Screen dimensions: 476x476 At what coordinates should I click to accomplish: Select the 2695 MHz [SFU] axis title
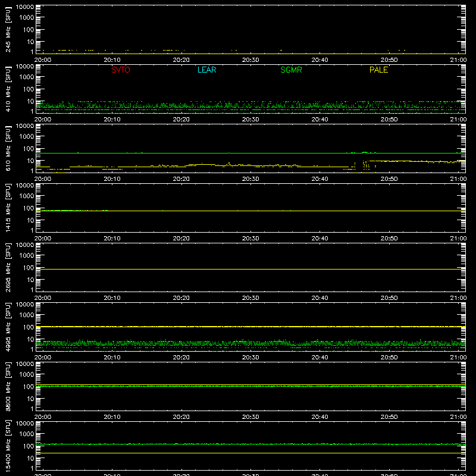pos(8,268)
